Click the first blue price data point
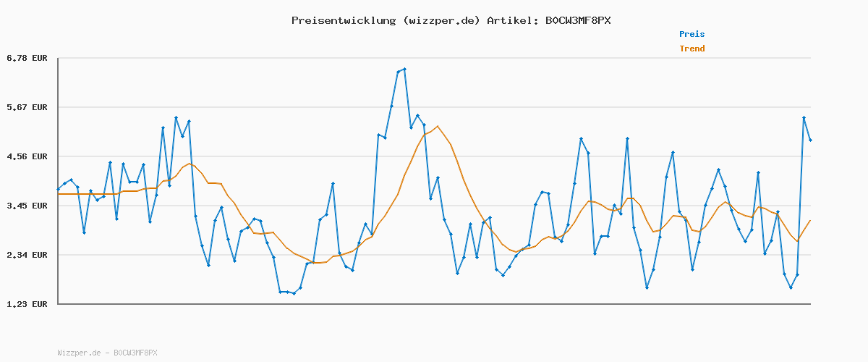Viewport: 868px width, 362px height. pos(58,190)
